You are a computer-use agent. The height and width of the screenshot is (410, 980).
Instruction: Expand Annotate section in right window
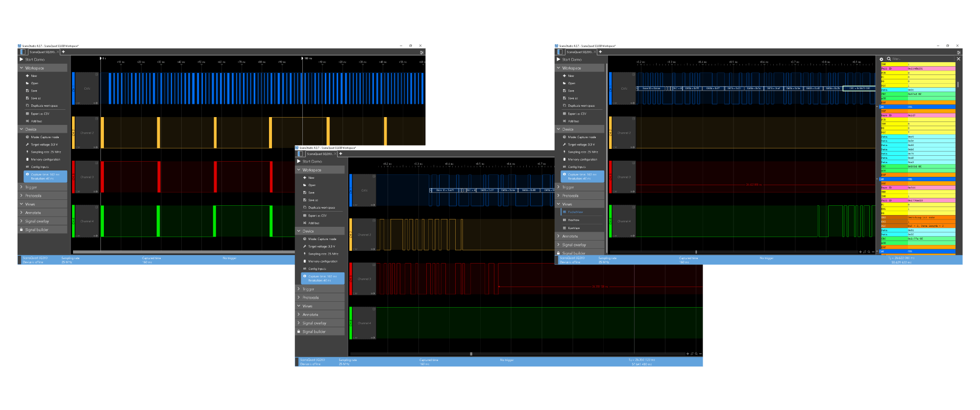click(580, 236)
